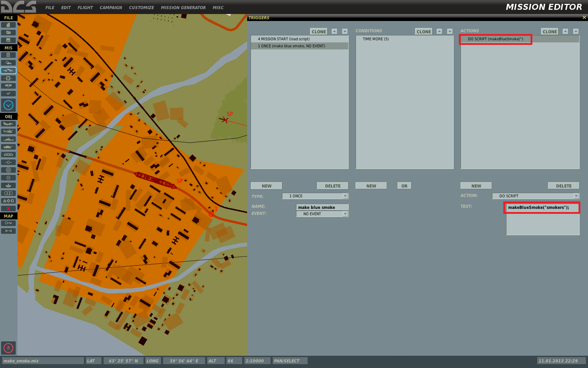Select the triggers tool icon
The height and width of the screenshot is (368, 588).
(8, 70)
